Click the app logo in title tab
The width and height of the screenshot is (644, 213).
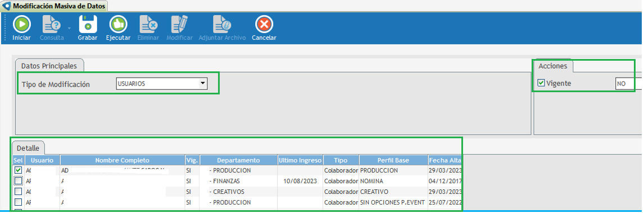pos(7,6)
